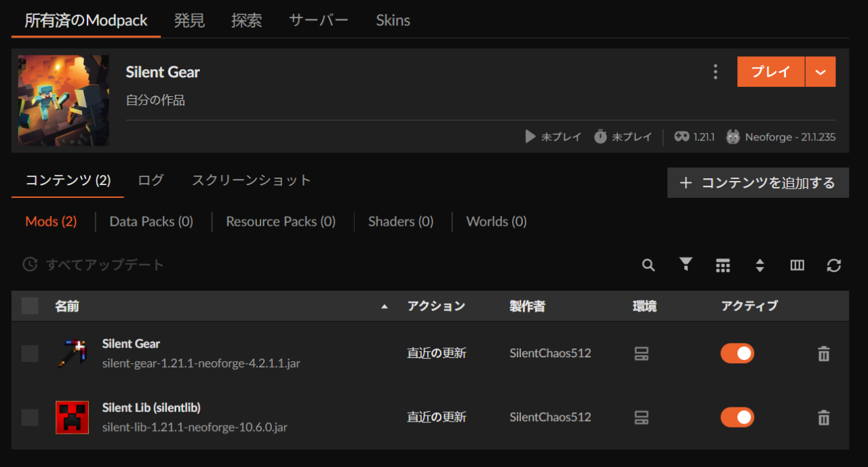Click the play-time triangle icon beside 未プレイ
The image size is (868, 467).
[531, 137]
